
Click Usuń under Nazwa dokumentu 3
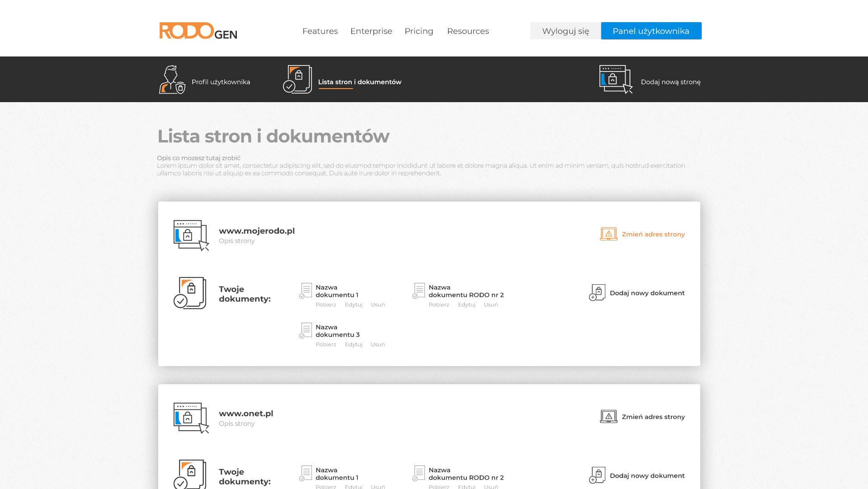378,344
